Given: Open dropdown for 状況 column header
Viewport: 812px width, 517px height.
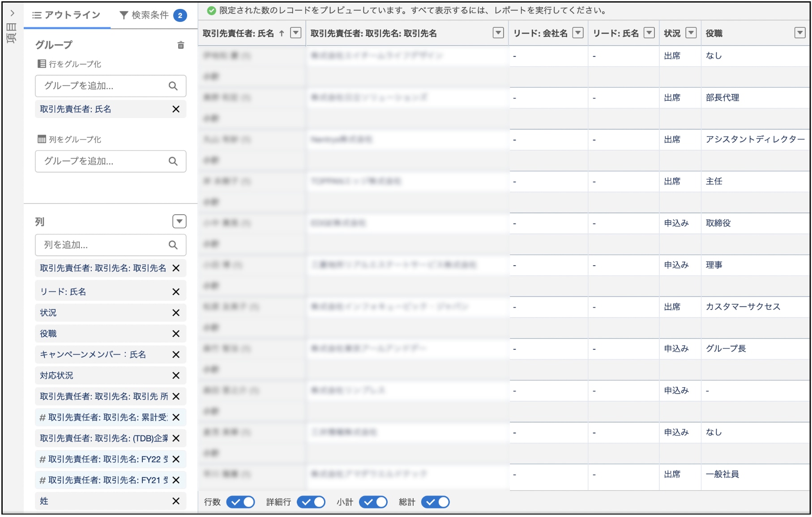Looking at the screenshot, I should click(691, 33).
